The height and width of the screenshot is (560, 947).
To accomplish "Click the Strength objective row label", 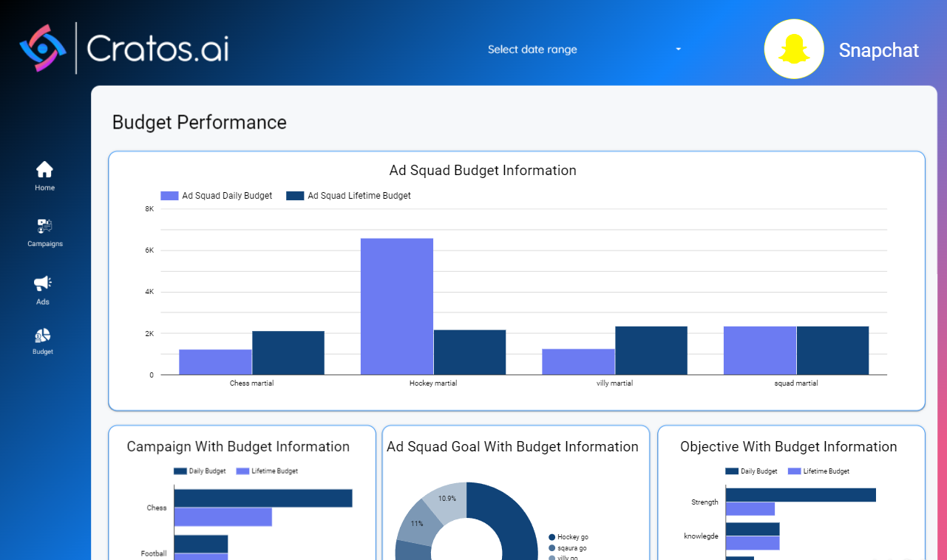I will (x=705, y=502).
